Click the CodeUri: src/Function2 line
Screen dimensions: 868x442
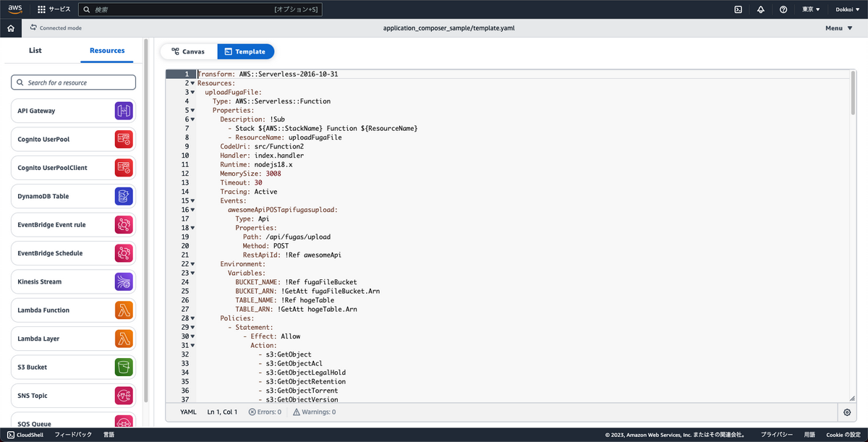point(262,147)
